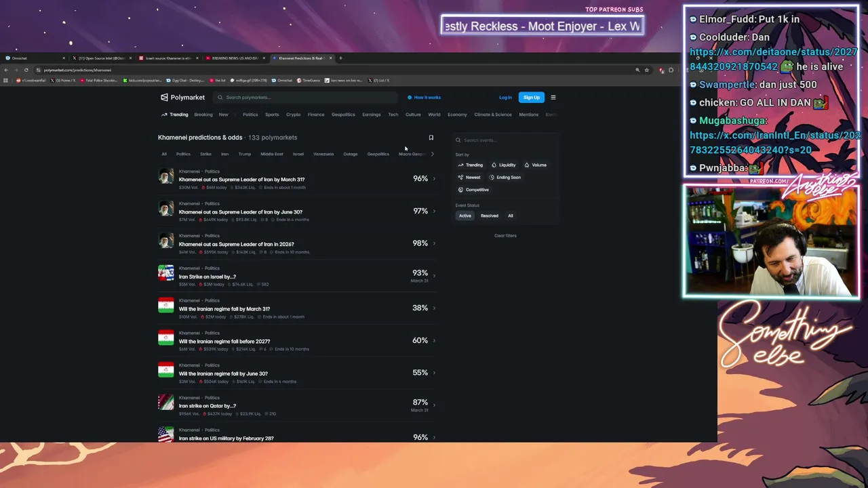Bookmark the Khamenei predictions page
Image resolution: width=868 pixels, height=488 pixels.
[x=431, y=138]
